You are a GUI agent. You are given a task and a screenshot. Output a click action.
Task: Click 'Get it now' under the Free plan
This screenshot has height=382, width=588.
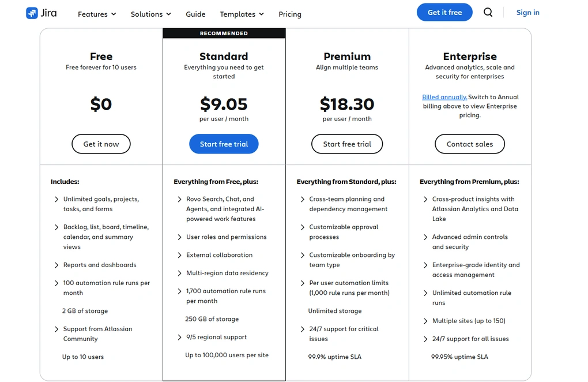coord(101,144)
